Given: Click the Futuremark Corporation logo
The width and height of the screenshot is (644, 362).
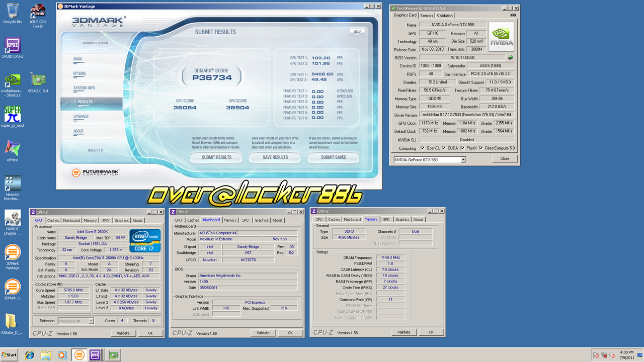Looking at the screenshot, I should click(96, 172).
